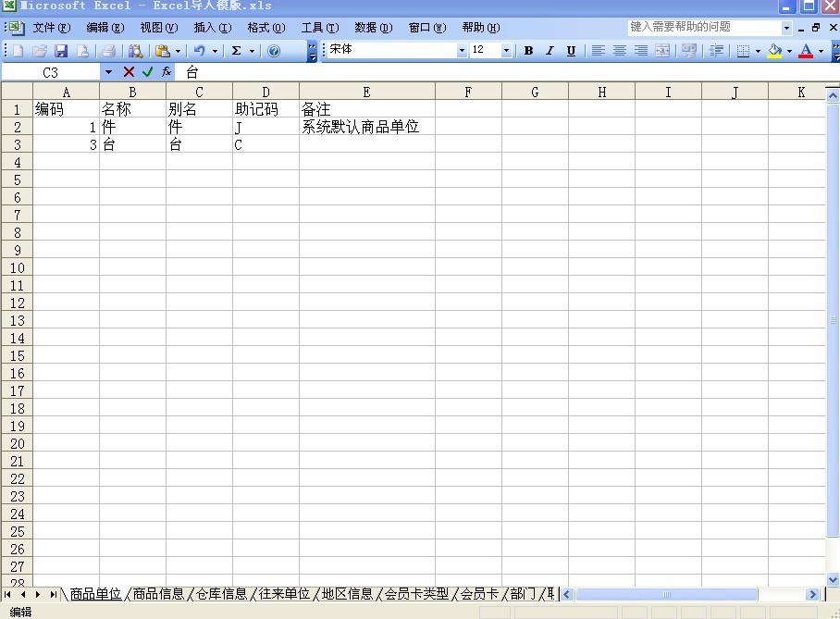This screenshot has height=619, width=840.
Task: Switch to the 仓库信息 sheet tab
Action: point(221,594)
